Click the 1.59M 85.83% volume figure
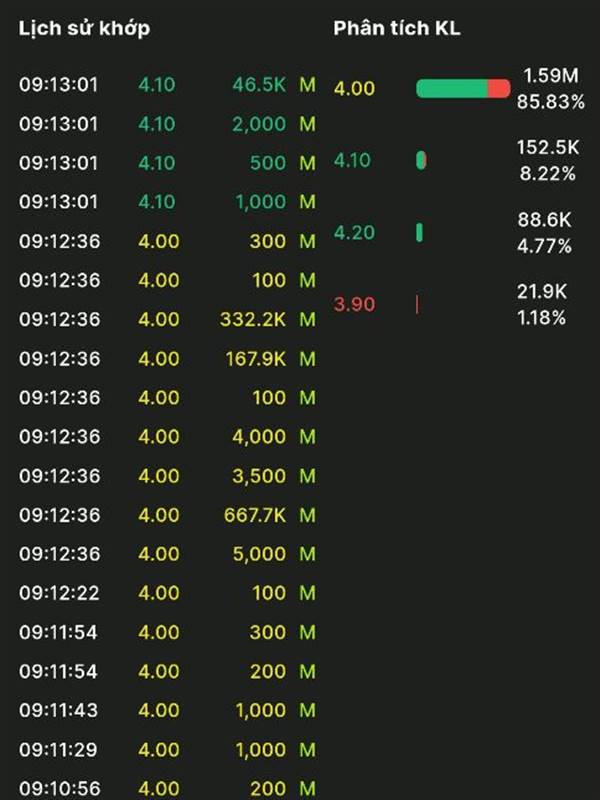Screen dimensions: 600x800 (551, 88)
